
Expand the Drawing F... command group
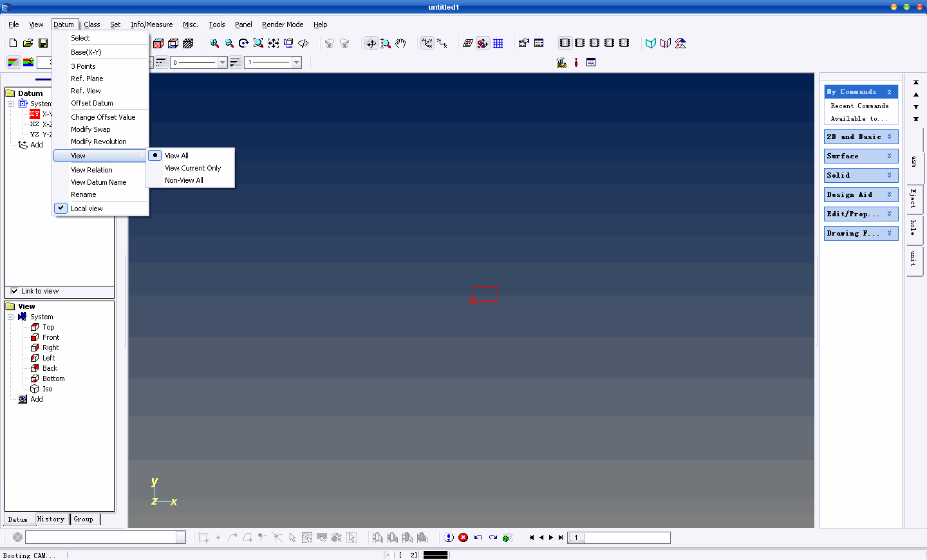(x=861, y=233)
